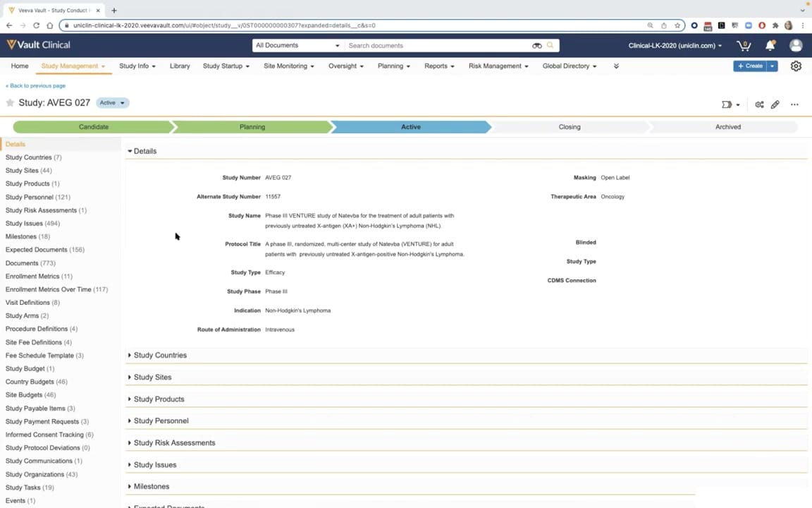
Task: Select Enrollment Metrics Over Time in sidebar
Action: point(56,290)
